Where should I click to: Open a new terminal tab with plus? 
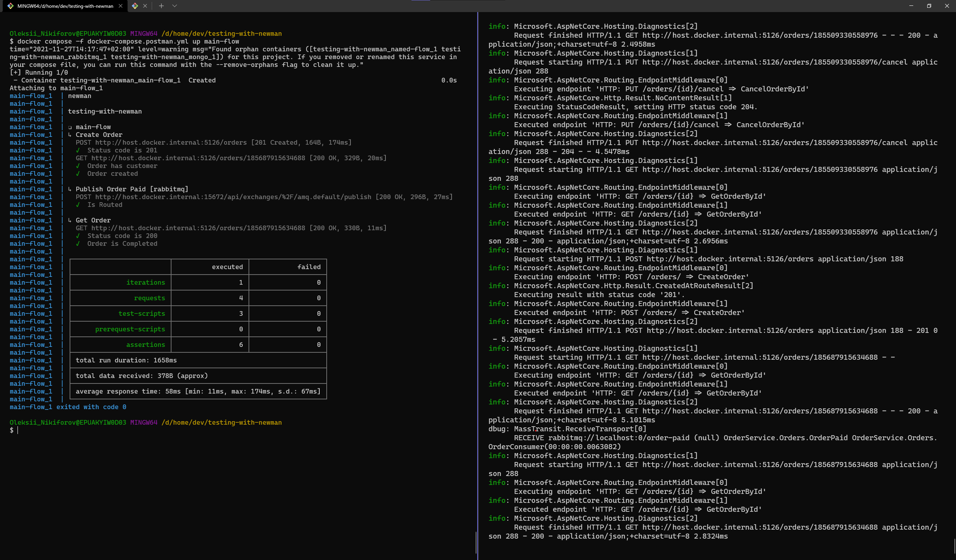161,6
